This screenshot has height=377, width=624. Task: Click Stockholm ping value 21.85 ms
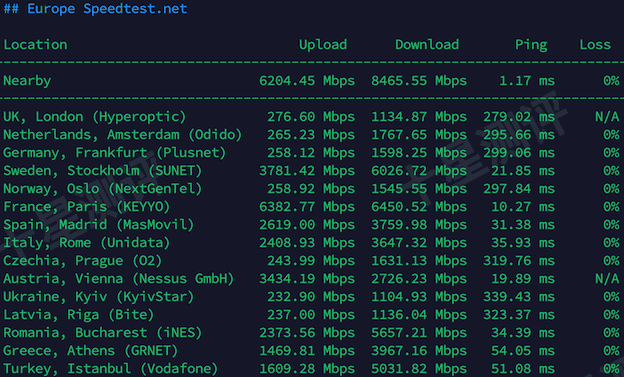pos(523,171)
